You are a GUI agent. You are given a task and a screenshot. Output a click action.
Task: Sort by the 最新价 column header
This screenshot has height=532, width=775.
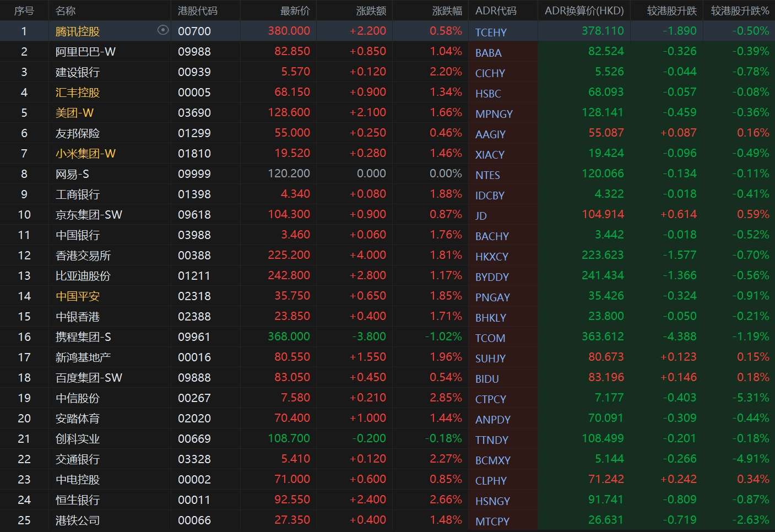[295, 10]
